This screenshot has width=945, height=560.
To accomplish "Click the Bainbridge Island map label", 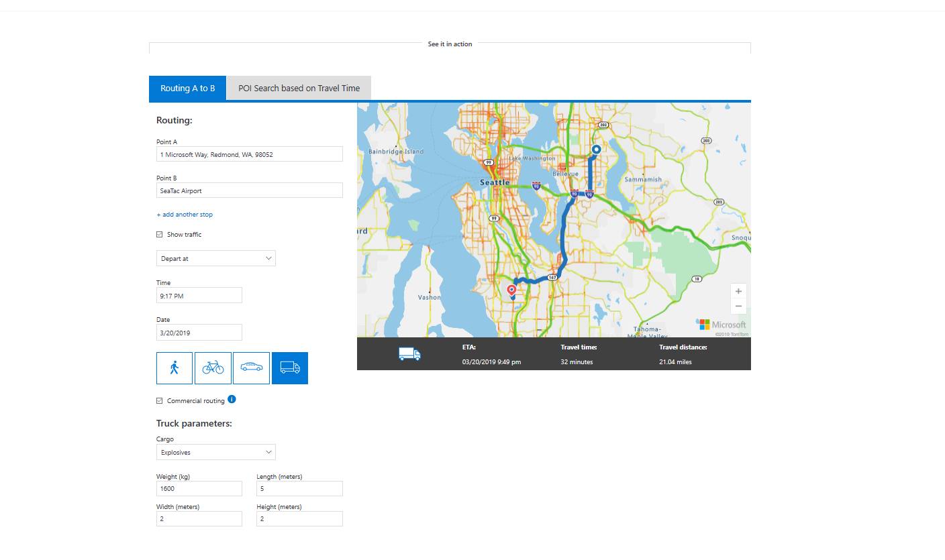I will coord(396,152).
